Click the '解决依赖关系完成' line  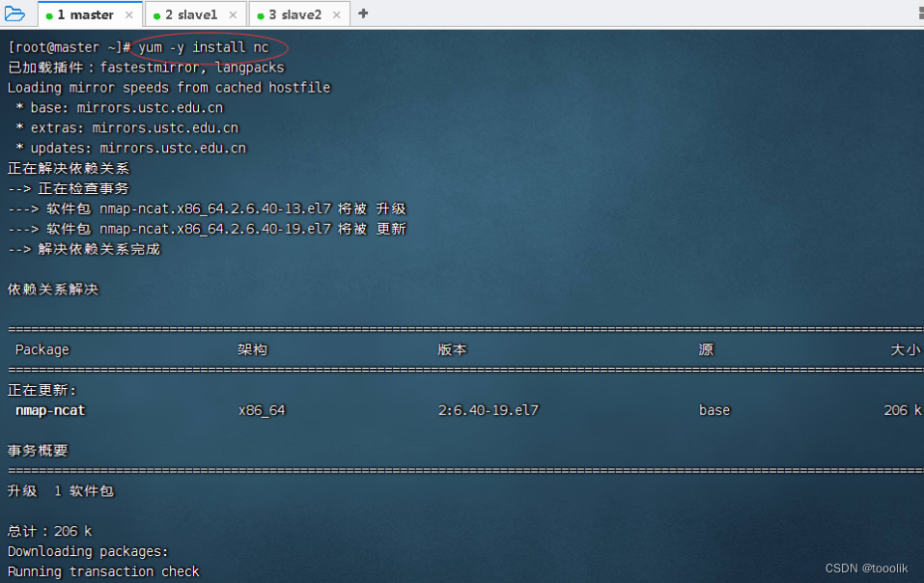pos(84,249)
